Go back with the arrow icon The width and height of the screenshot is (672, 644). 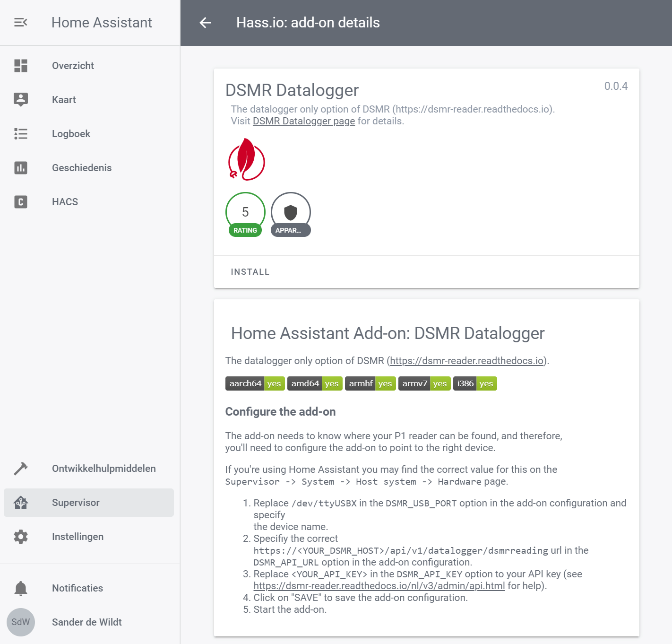[205, 23]
